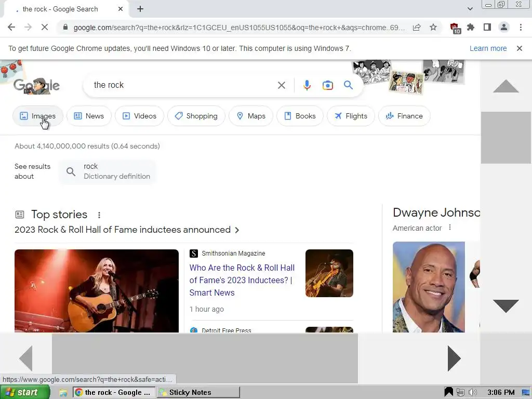
Task: Click the magnifying glass search button
Action: pos(349,85)
